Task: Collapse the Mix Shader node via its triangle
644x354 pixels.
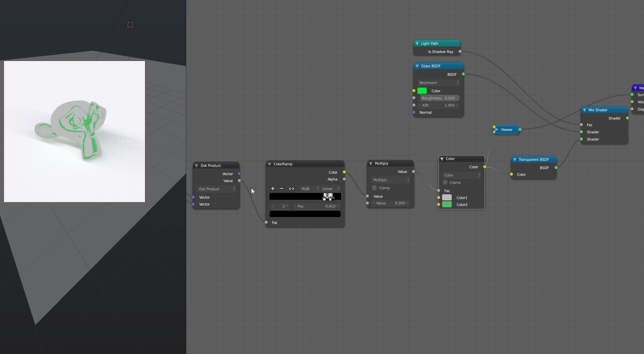Action: [584, 110]
